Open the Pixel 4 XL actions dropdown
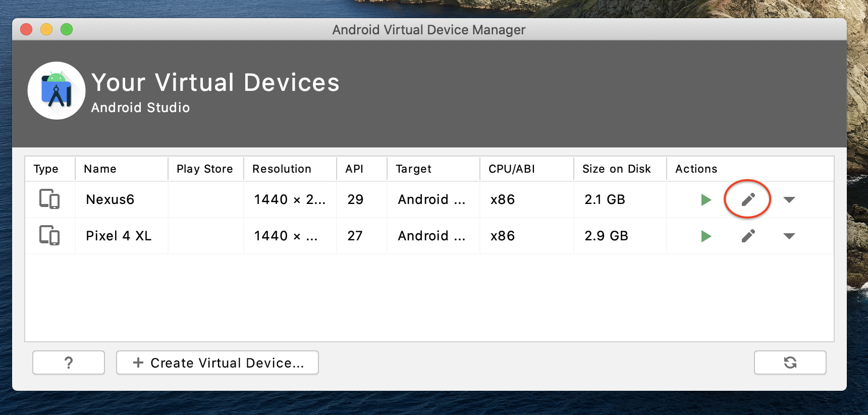This screenshot has height=415, width=868. tap(789, 236)
